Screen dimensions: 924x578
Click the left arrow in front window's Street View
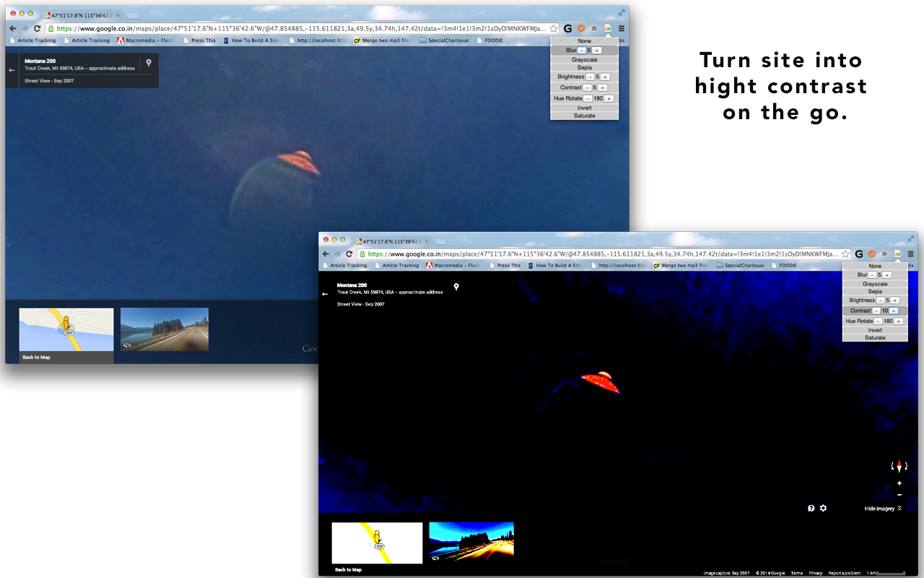pyautogui.click(x=325, y=294)
